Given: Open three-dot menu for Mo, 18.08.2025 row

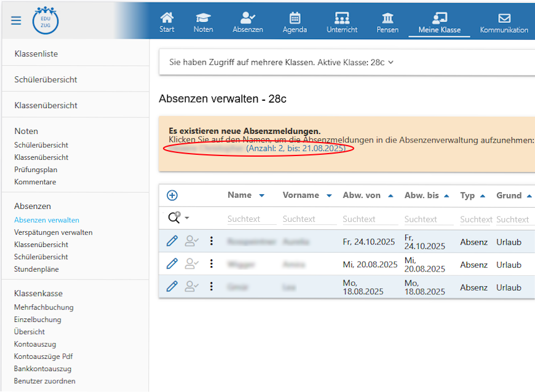Looking at the screenshot, I should coord(212,286).
